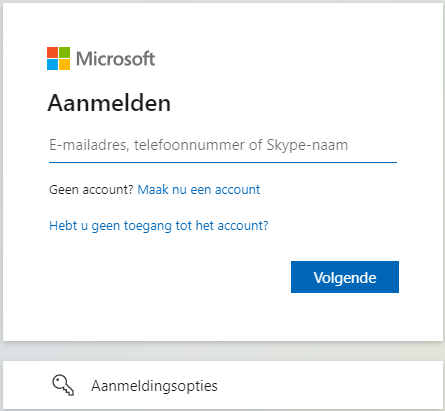
Task: Click the Geen account? label text
Action: tap(91, 190)
